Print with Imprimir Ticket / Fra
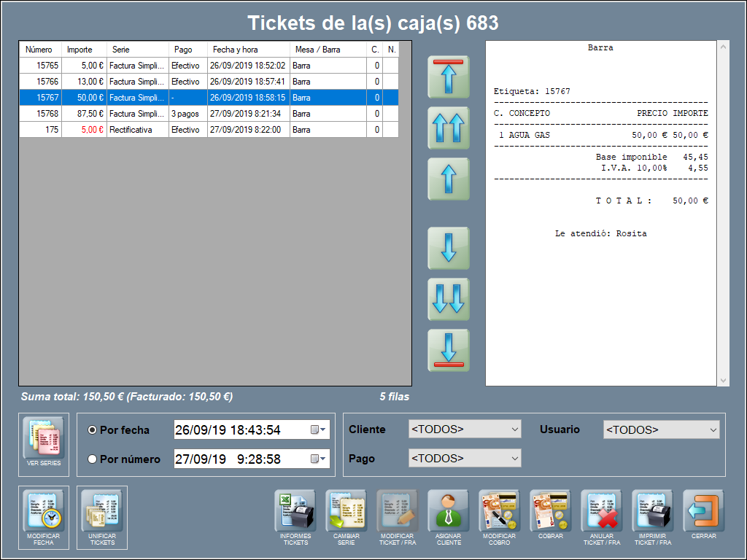 pos(652,510)
